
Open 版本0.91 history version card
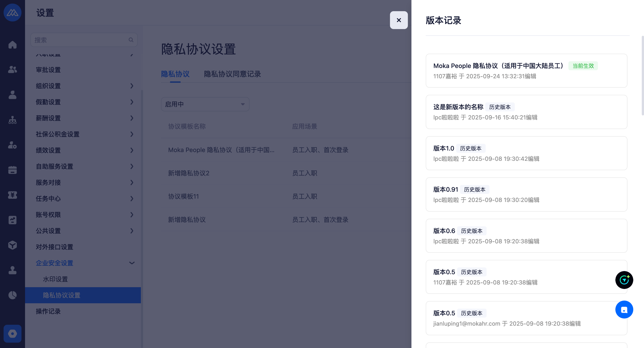[526, 195]
